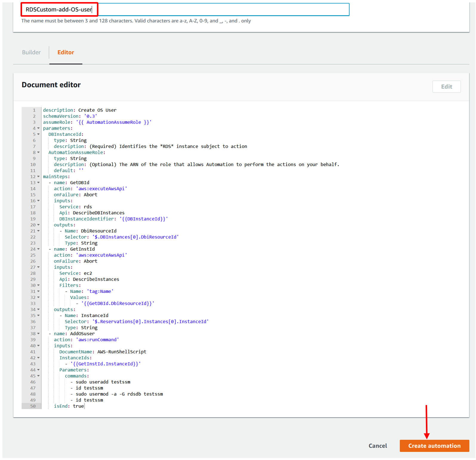Click the 'aws:executeAwsApi' action on line 14

tap(91, 189)
